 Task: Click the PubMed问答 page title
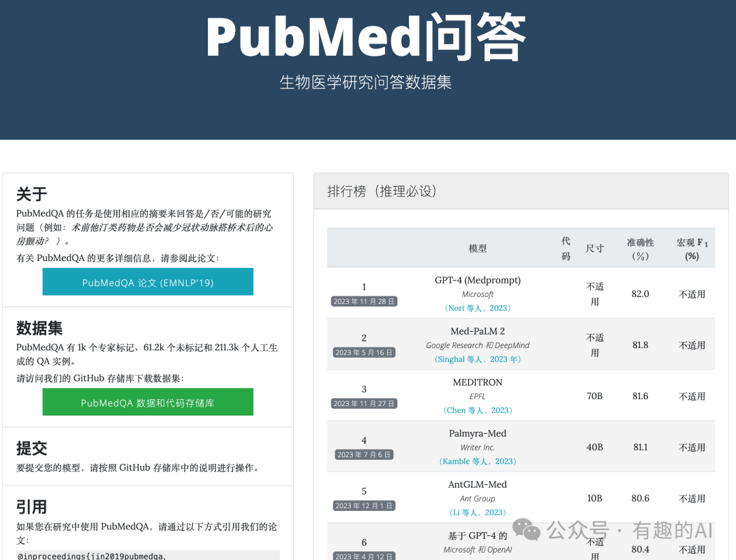click(x=366, y=37)
